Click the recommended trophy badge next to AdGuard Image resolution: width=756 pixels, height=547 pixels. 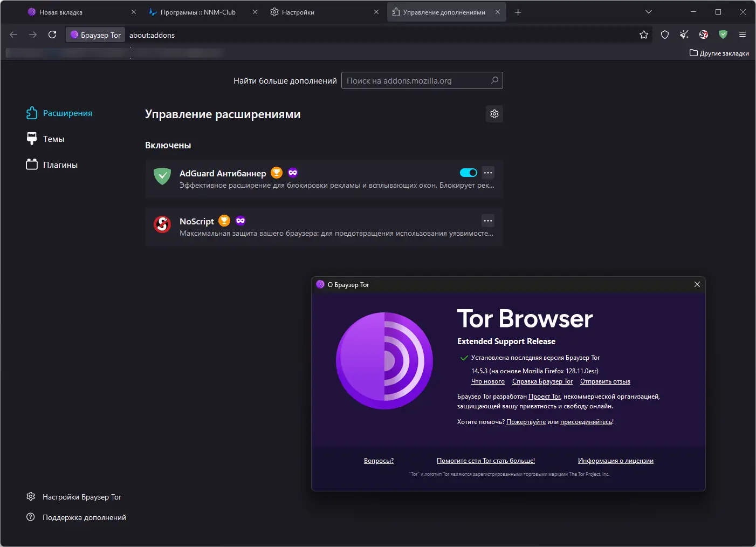pyautogui.click(x=277, y=173)
